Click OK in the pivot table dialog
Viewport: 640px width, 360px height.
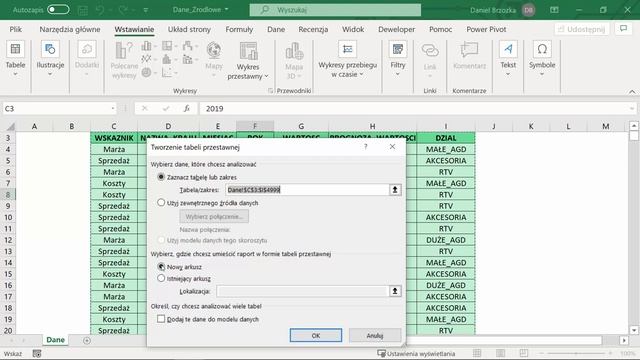tap(316, 336)
